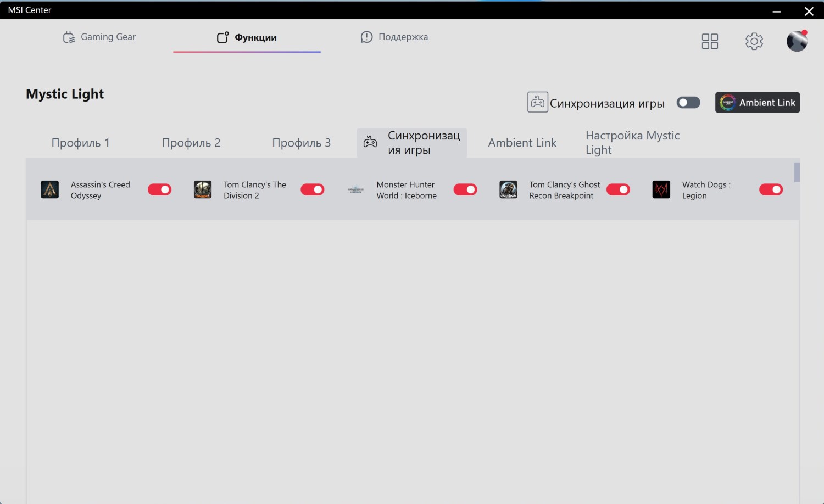Close the MSI Center window

809,11
